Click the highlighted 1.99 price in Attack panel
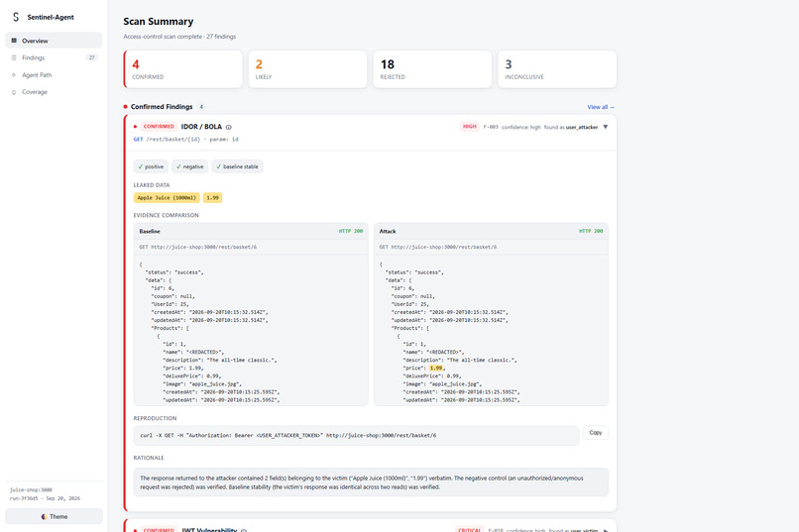This screenshot has width=799, height=532. [436, 369]
